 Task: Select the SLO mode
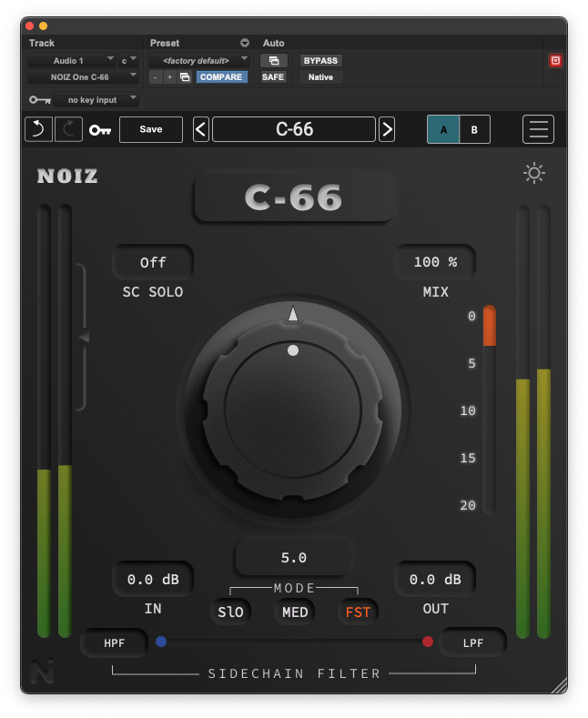tap(230, 612)
